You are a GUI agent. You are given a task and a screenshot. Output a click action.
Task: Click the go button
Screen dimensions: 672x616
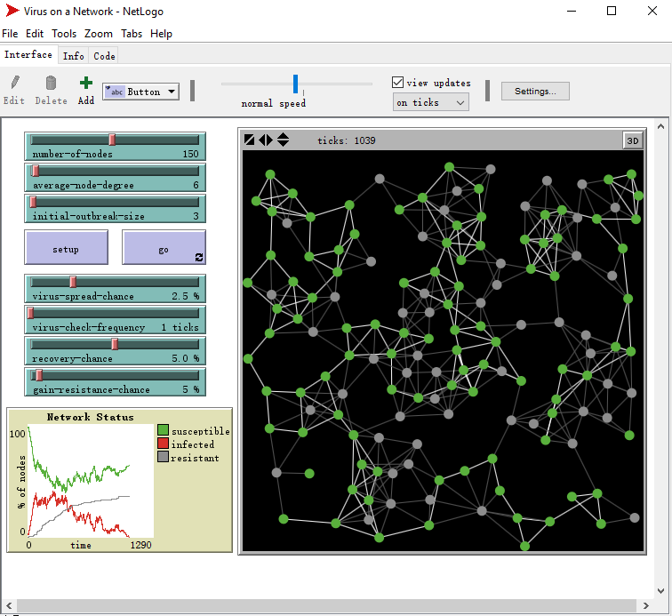(x=164, y=248)
